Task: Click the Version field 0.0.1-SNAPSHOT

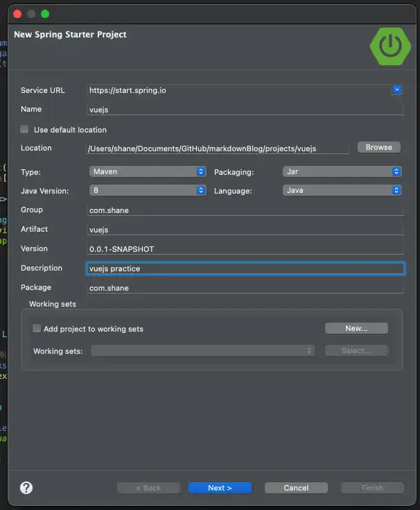Action: point(245,249)
